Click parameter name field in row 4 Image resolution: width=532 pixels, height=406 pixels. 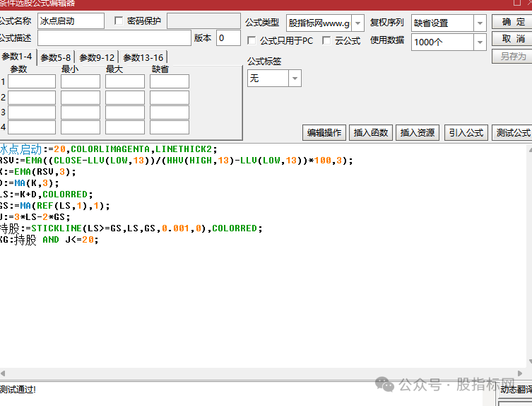click(32, 127)
